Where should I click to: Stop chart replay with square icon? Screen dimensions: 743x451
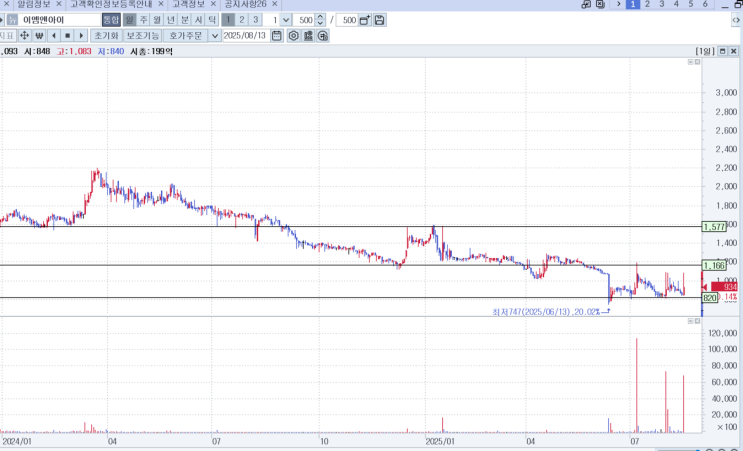click(67, 36)
